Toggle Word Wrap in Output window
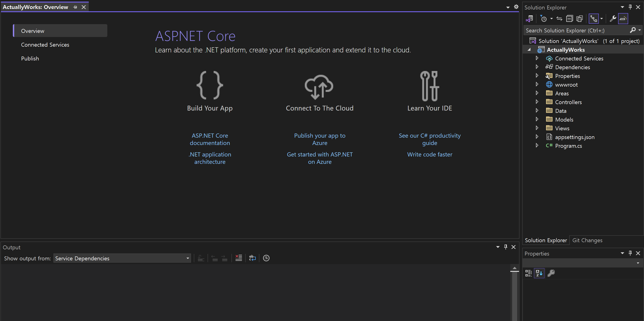The height and width of the screenshot is (321, 644). (x=252, y=258)
